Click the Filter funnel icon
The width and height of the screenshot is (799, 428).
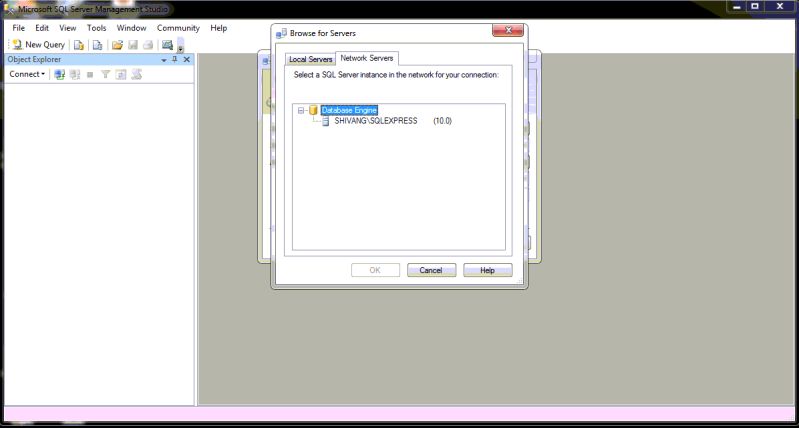[105, 74]
